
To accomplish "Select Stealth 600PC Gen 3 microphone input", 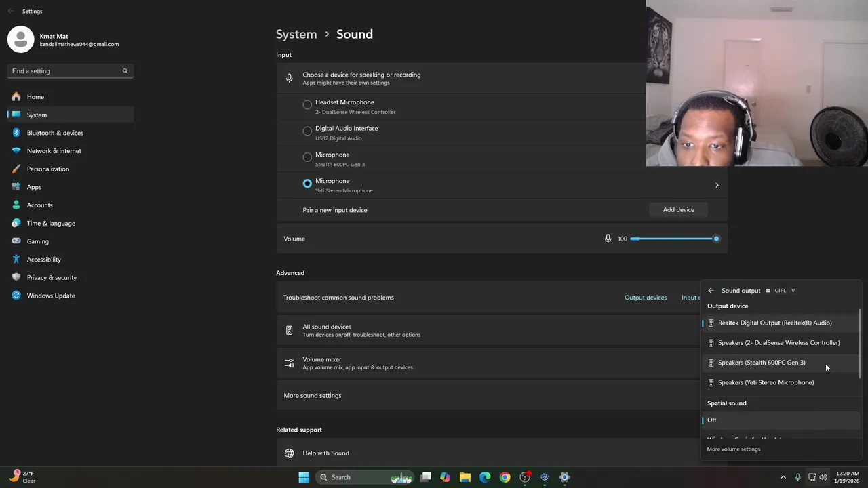I will tap(307, 157).
